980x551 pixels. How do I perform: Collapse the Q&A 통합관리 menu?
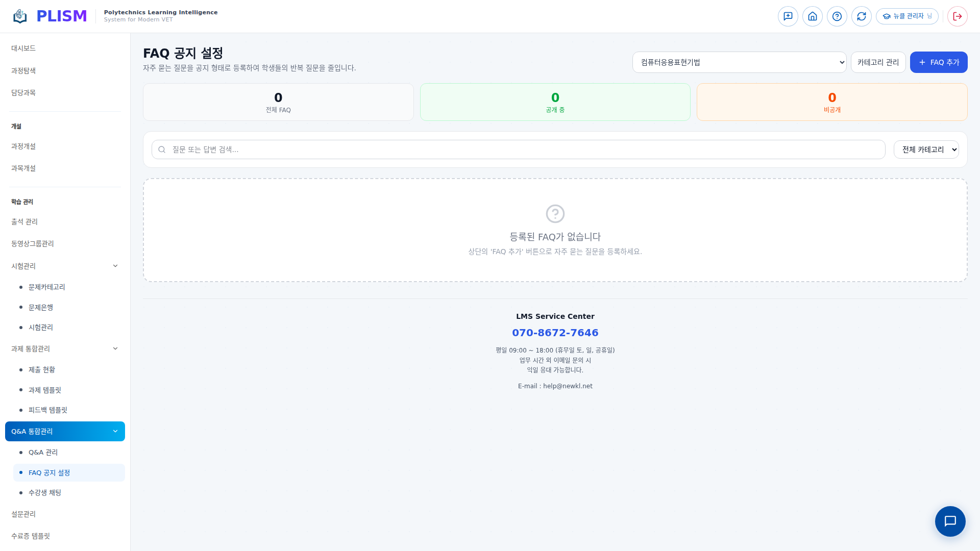[x=115, y=431]
